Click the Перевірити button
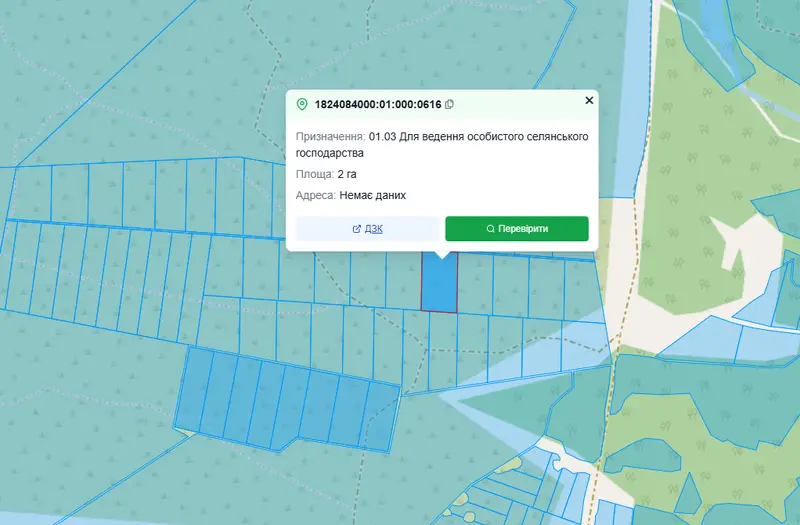 (x=517, y=229)
